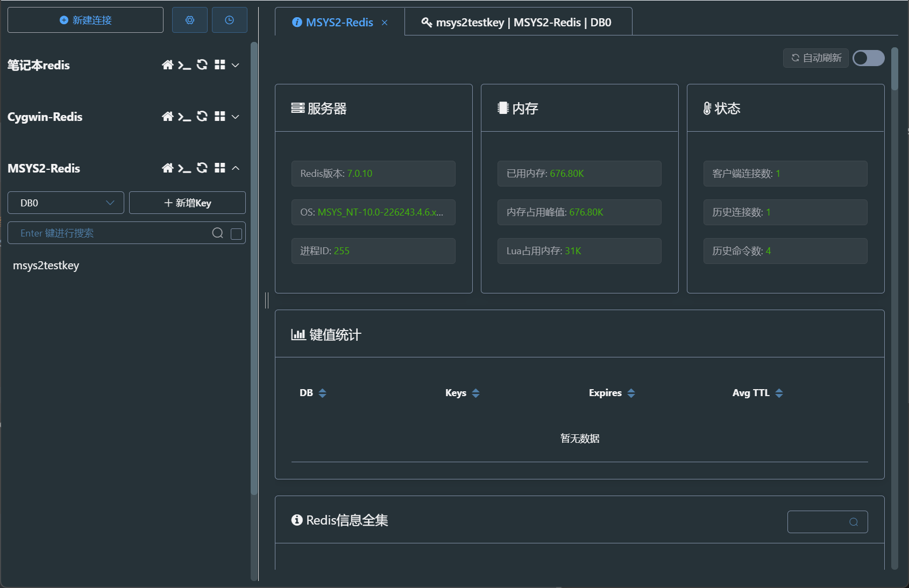Open grid menu icon for MSYS2-Redis
Viewport: 909px width, 588px height.
(219, 168)
